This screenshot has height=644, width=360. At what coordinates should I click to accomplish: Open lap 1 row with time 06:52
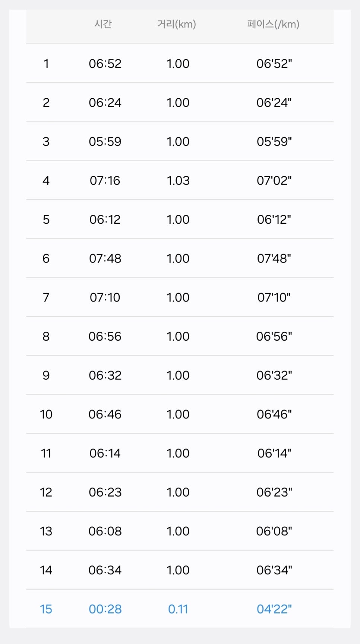(x=180, y=64)
